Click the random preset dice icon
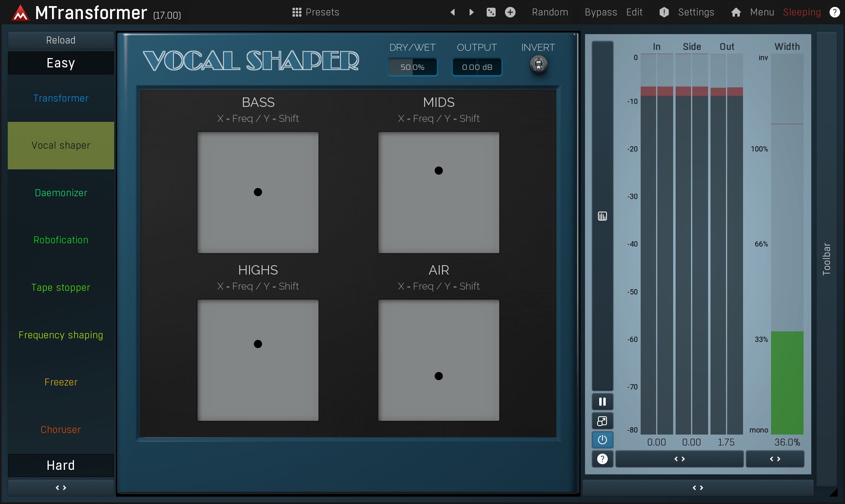This screenshot has height=504, width=845. pos(491,12)
